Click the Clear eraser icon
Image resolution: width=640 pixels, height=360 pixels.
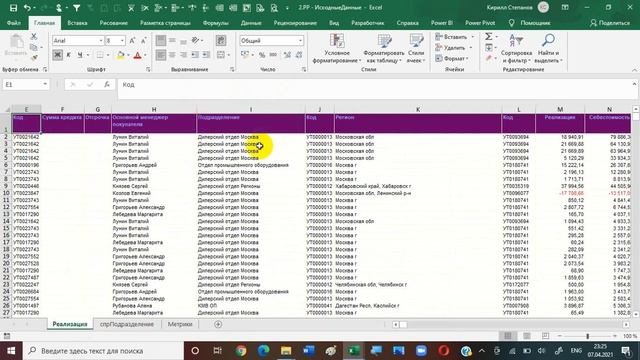(489, 58)
